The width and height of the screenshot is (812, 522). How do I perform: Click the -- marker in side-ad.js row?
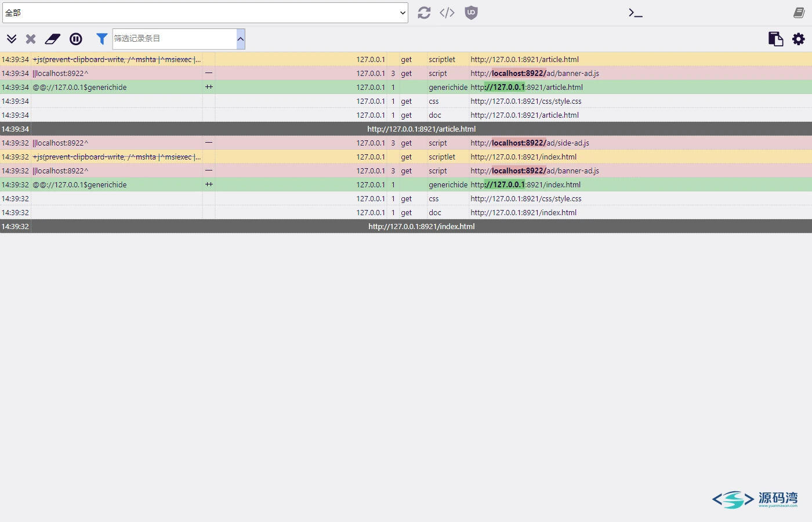[x=209, y=143]
